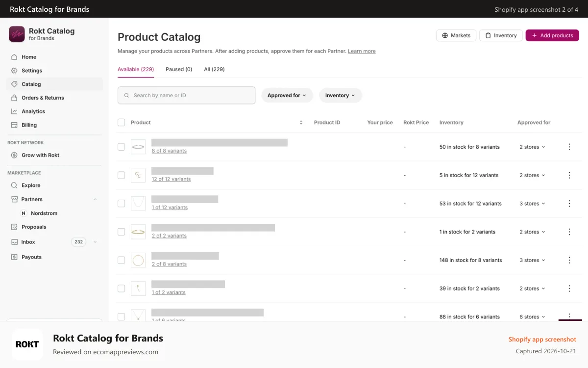Click the Inbox tray icon
This screenshot has width=588, height=368.
click(14, 242)
